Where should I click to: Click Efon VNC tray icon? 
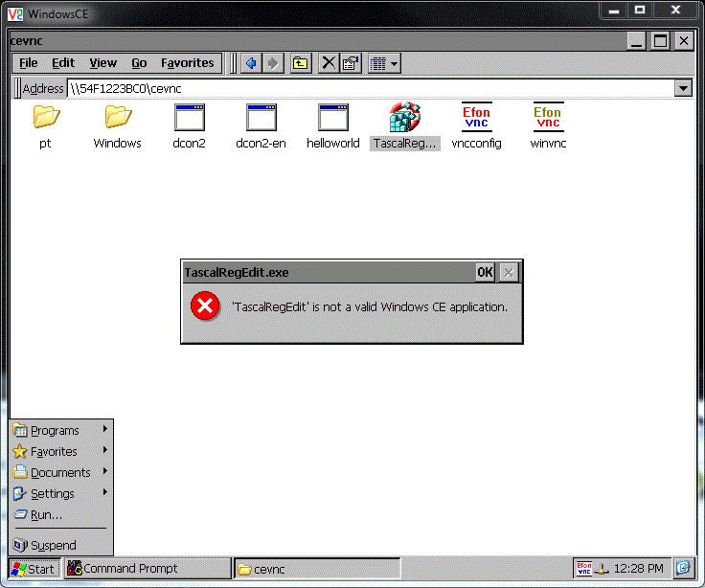(583, 569)
